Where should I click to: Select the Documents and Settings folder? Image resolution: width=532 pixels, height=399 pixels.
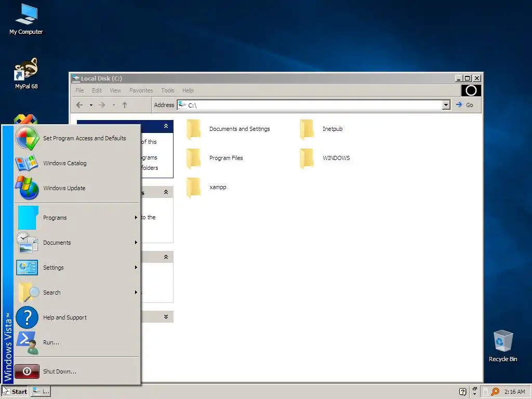(x=229, y=129)
